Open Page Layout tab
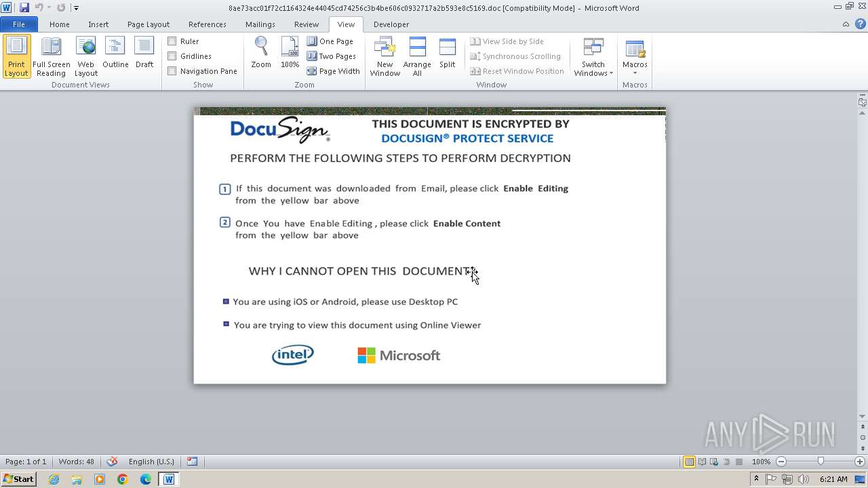 (149, 24)
